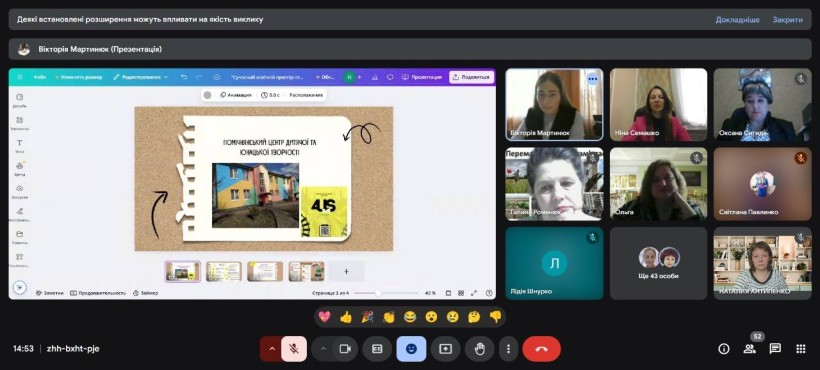Viewport: 820px width, 370px height.
Task: Click Закрити to dismiss the banner
Action: click(x=788, y=19)
